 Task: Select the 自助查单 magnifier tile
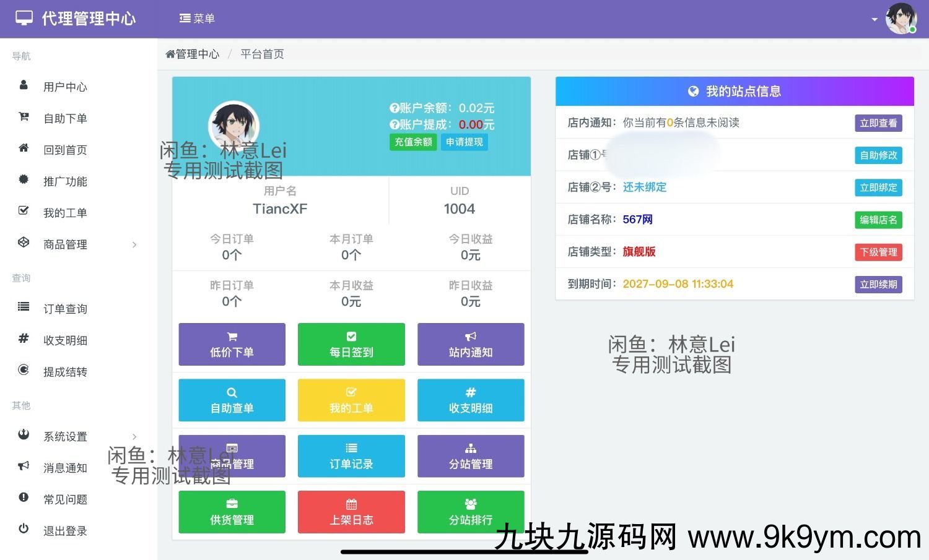[x=231, y=400]
